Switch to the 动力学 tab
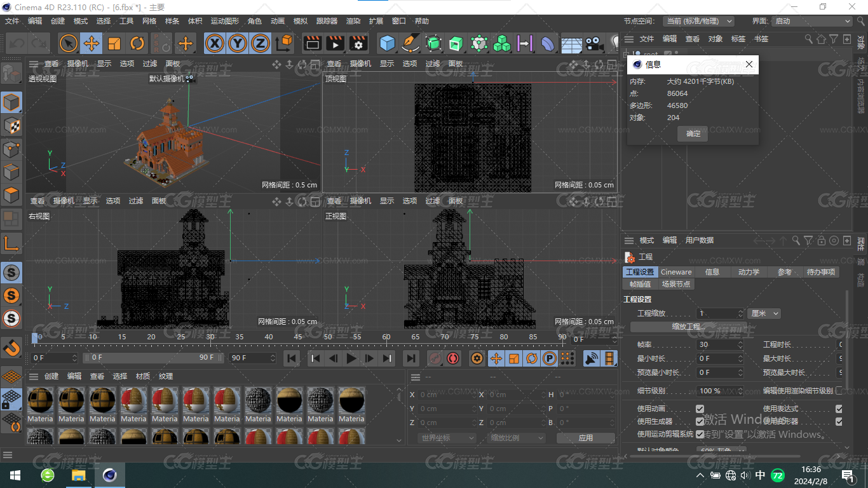 pos(749,272)
